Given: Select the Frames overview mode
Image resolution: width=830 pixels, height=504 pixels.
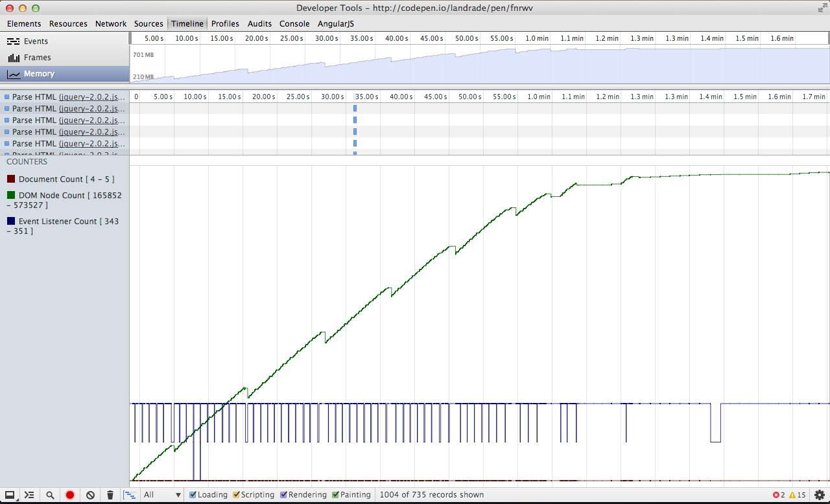Looking at the screenshot, I should click(x=65, y=58).
